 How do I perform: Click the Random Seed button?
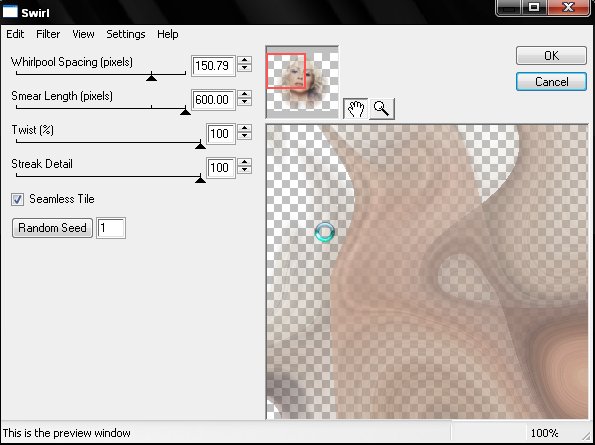(x=52, y=228)
